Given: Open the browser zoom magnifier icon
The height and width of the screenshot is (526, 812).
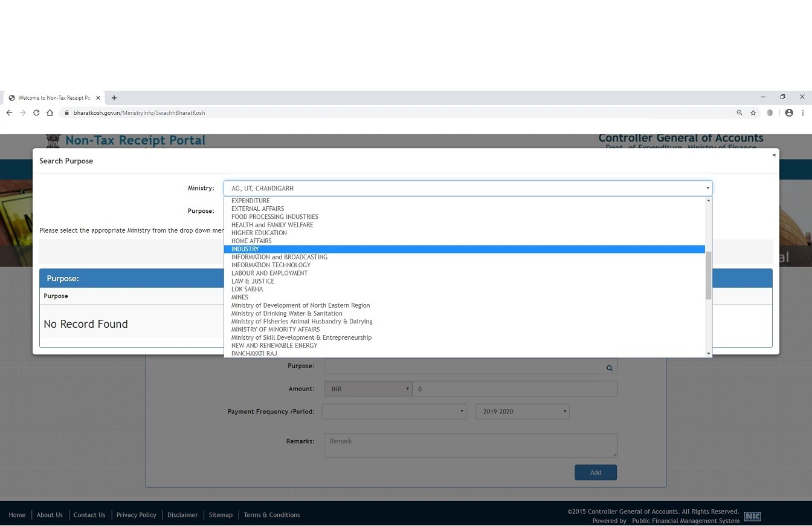Looking at the screenshot, I should pyautogui.click(x=739, y=113).
